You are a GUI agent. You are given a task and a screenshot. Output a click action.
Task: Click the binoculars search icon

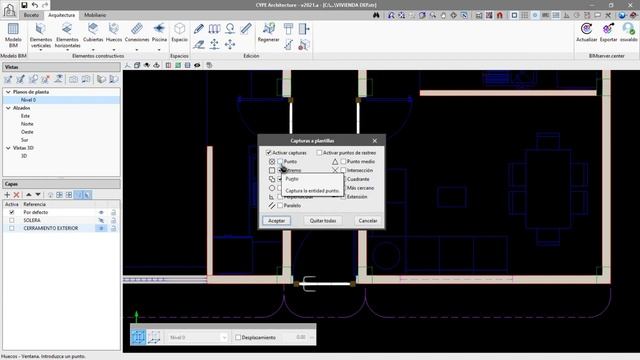click(x=376, y=15)
